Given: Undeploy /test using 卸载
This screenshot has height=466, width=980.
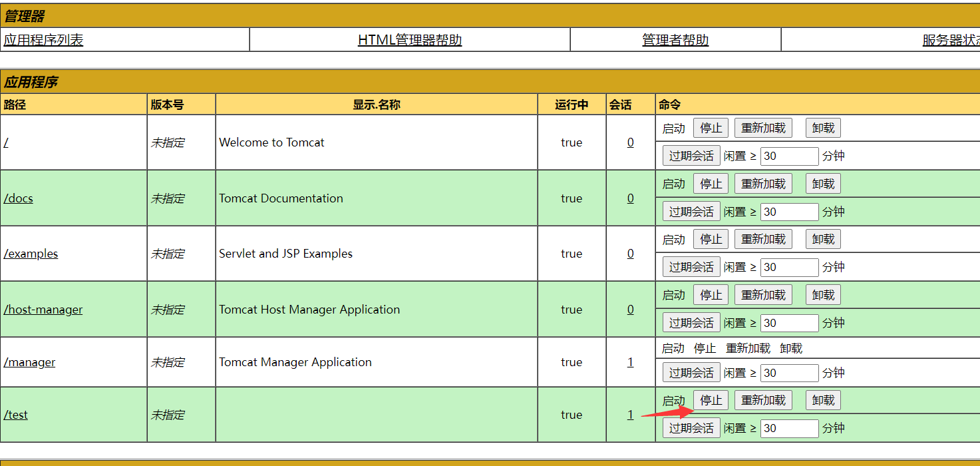Looking at the screenshot, I should coord(823,400).
